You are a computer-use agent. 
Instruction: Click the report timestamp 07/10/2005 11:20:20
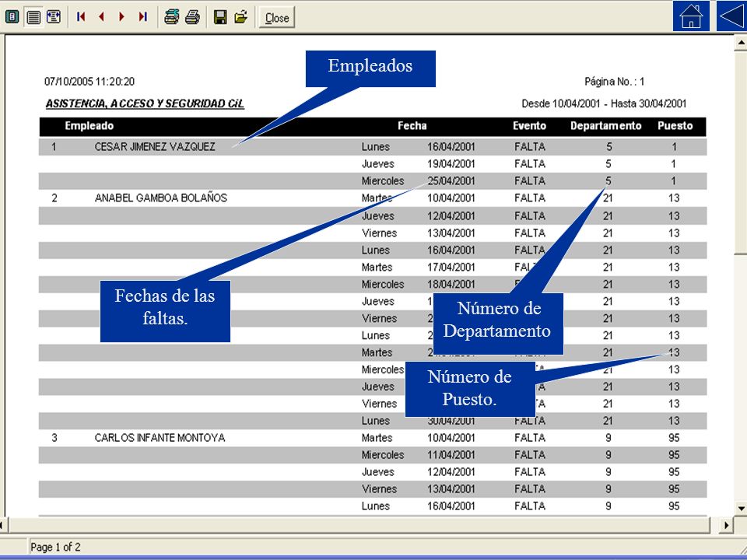(89, 82)
